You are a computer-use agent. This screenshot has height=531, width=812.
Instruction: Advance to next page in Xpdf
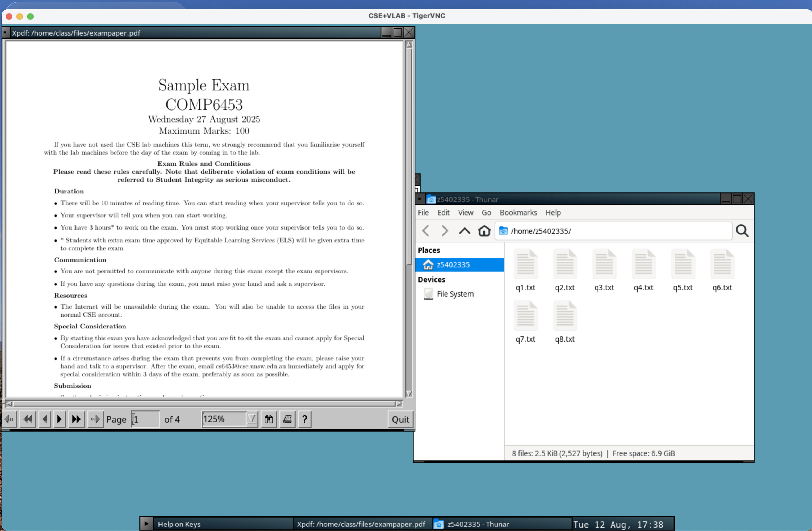point(59,419)
